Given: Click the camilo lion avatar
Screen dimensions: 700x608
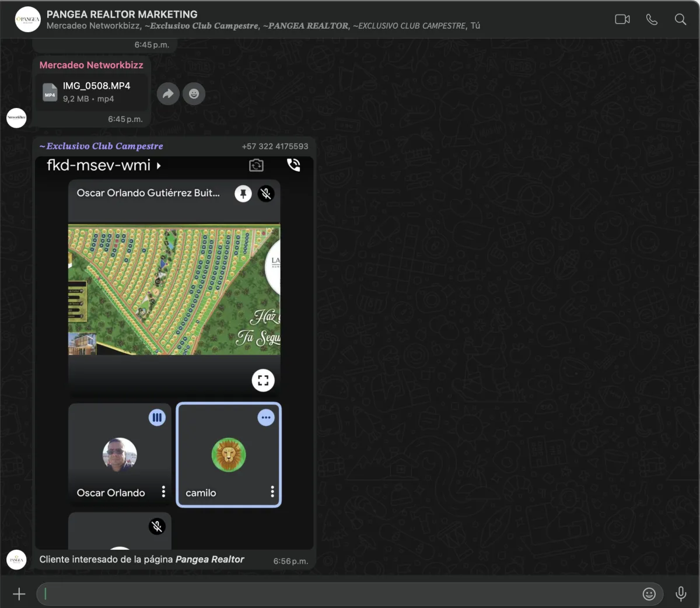Looking at the screenshot, I should point(229,455).
